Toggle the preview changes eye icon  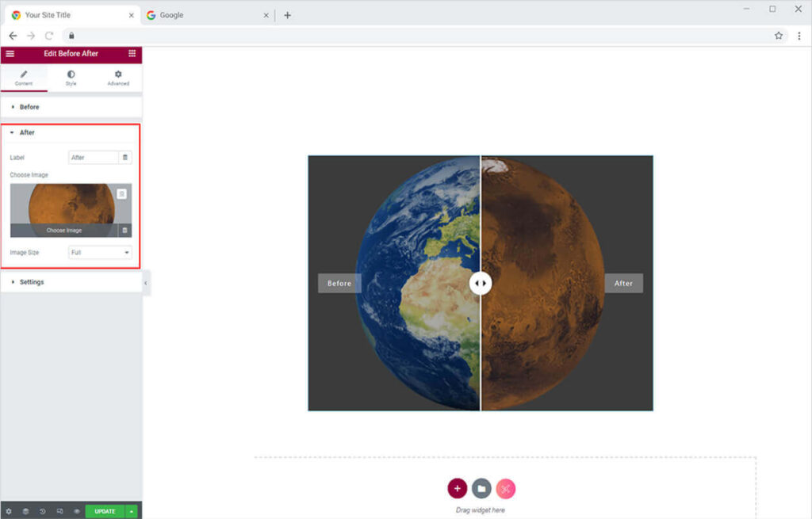77,511
